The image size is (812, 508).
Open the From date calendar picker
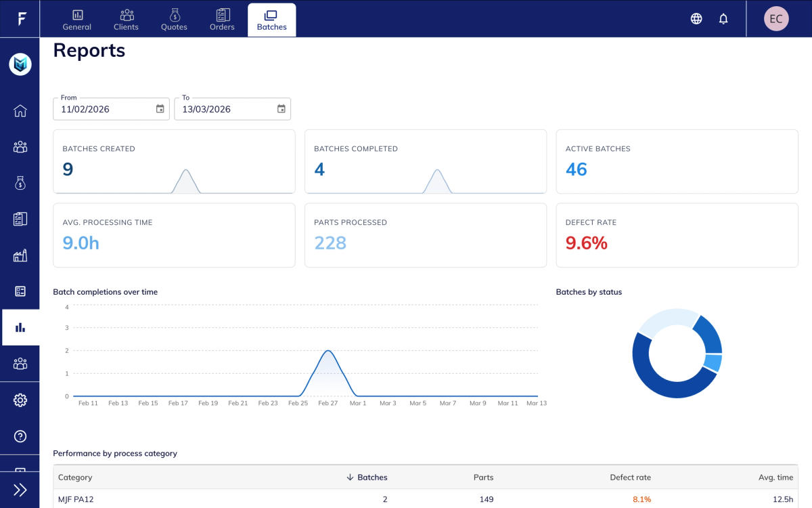click(160, 109)
